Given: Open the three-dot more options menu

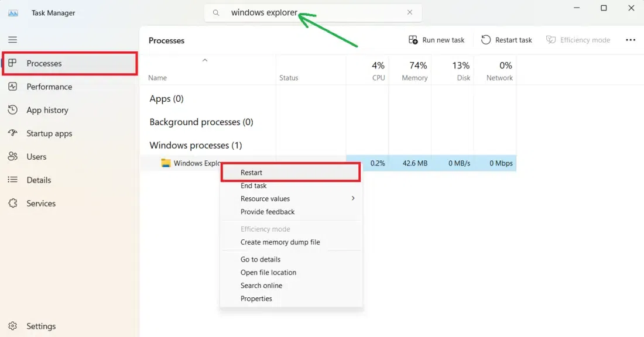Looking at the screenshot, I should [631, 40].
